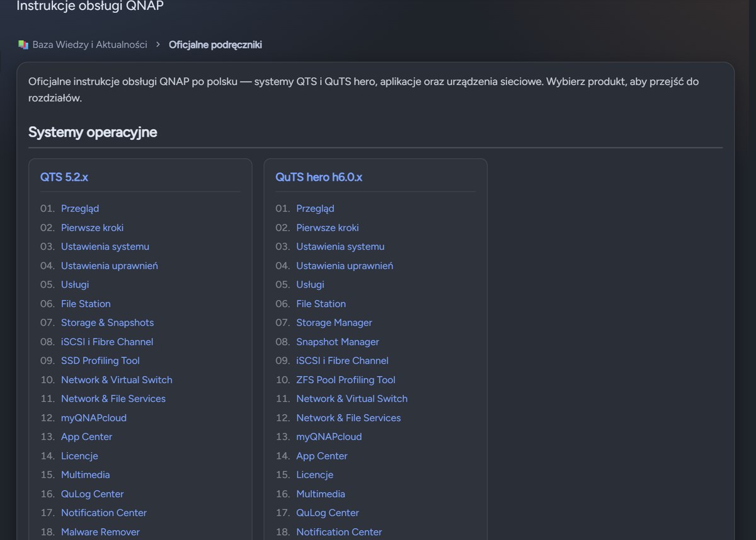Open QTS chapter 04 Ustawienia uprawnień

[x=110, y=265]
